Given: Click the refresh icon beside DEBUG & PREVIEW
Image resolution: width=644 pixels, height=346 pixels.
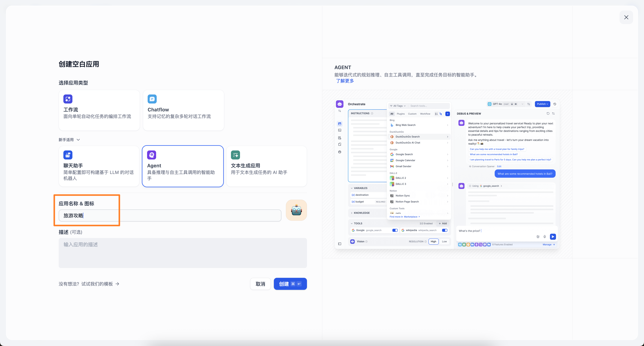Looking at the screenshot, I should 548,113.
